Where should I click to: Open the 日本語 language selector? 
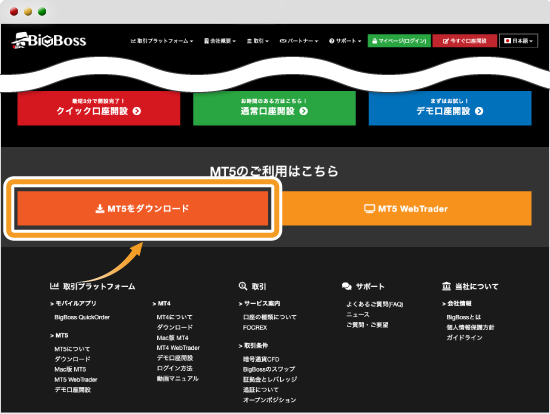(x=518, y=41)
